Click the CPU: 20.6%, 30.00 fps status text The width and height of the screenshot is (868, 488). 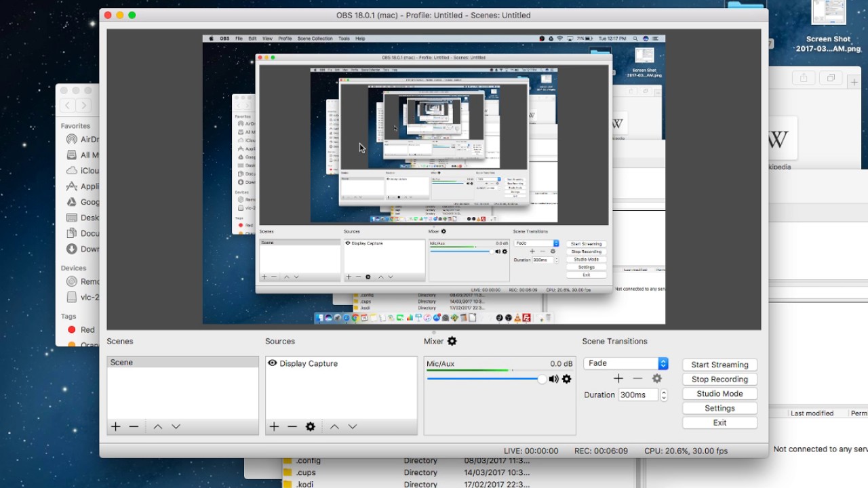pyautogui.click(x=686, y=451)
